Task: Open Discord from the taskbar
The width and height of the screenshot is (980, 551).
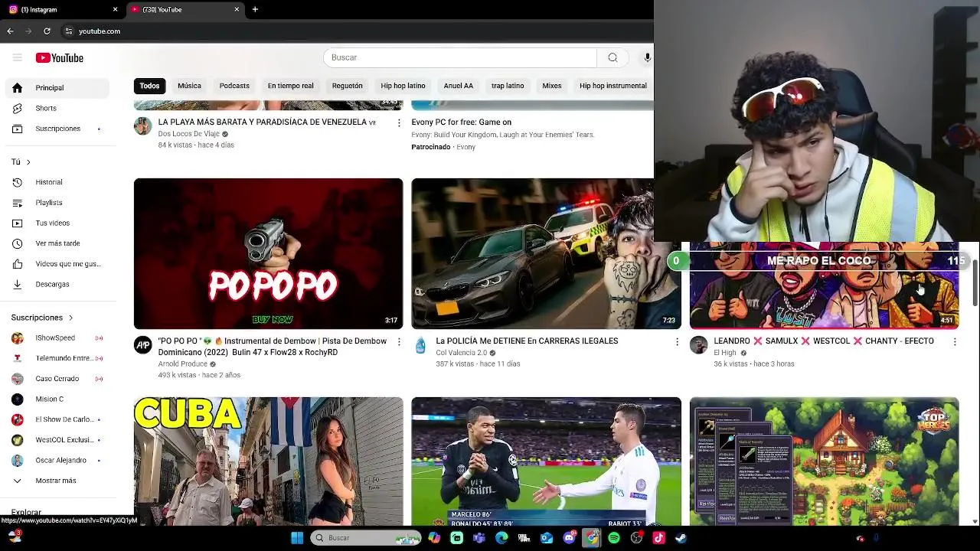Action: (569, 538)
